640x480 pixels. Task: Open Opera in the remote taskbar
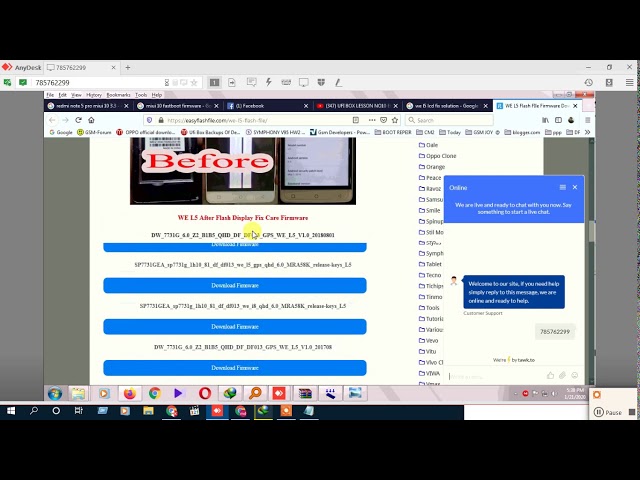click(x=205, y=393)
